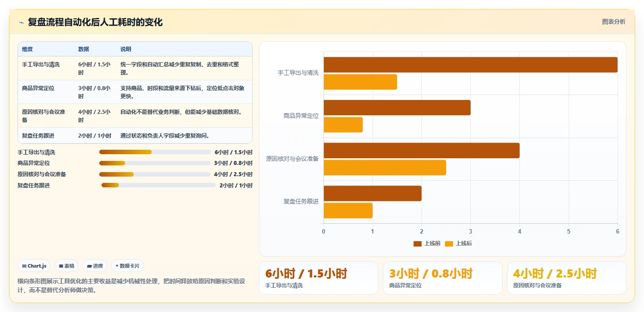This screenshot has height=312, width=644.
Task: Click the dark 上线前 bar for 原因核对与会议准备
Action: 421,150
